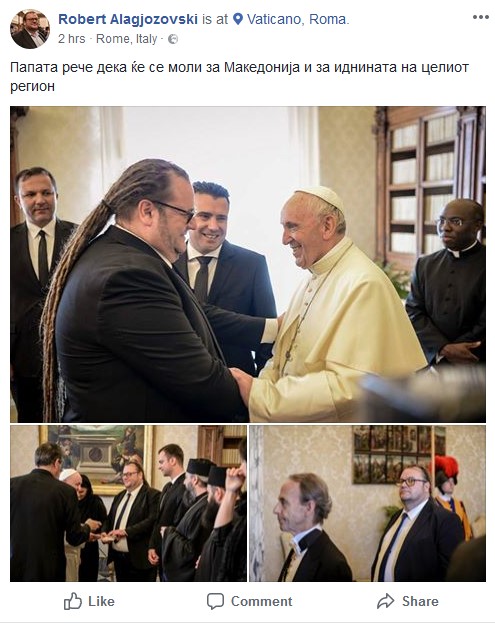Open the Rome, Italy location text
The height and width of the screenshot is (626, 495).
[x=127, y=39]
